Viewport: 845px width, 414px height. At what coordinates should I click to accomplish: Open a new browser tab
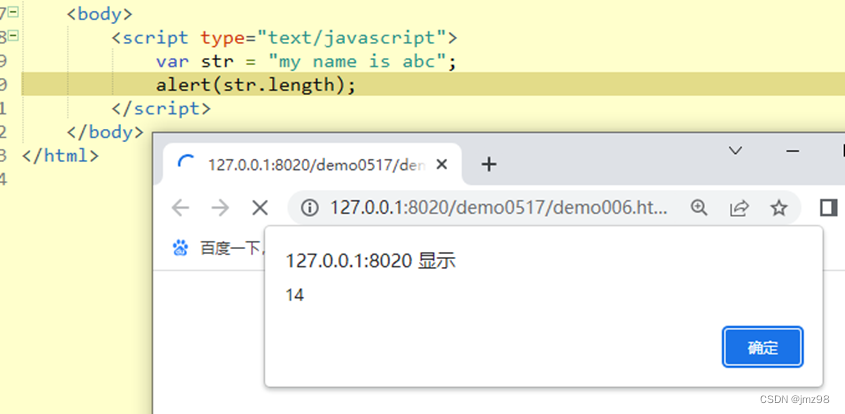488,164
